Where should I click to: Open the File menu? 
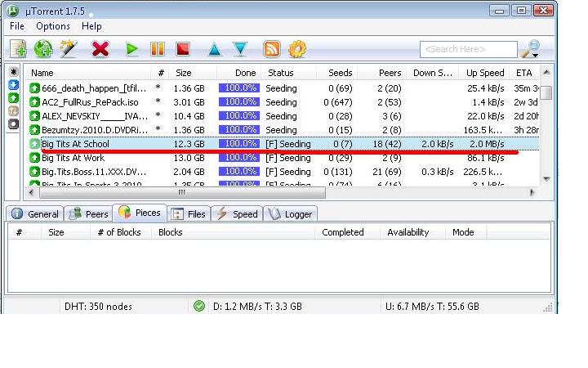tap(17, 26)
